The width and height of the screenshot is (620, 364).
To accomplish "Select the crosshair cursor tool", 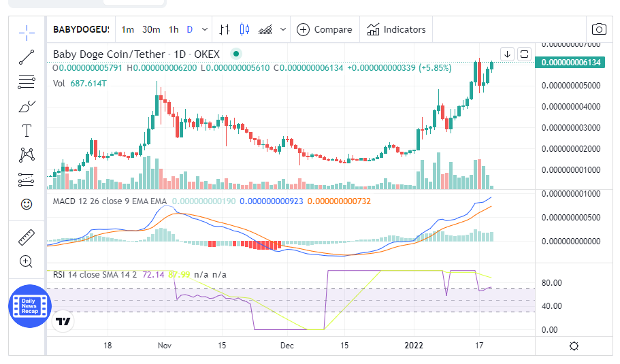I will coord(27,33).
